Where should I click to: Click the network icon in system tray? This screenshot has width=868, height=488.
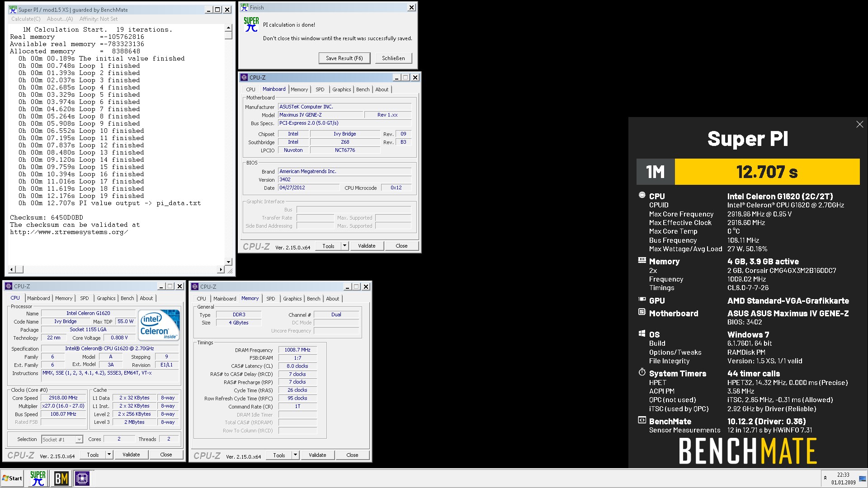tap(862, 478)
